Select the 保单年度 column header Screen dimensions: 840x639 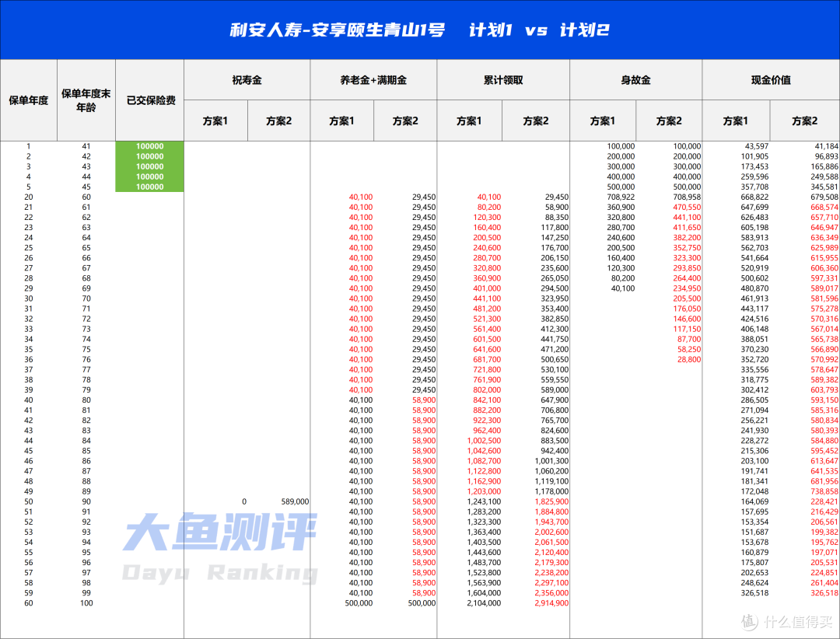click(29, 100)
